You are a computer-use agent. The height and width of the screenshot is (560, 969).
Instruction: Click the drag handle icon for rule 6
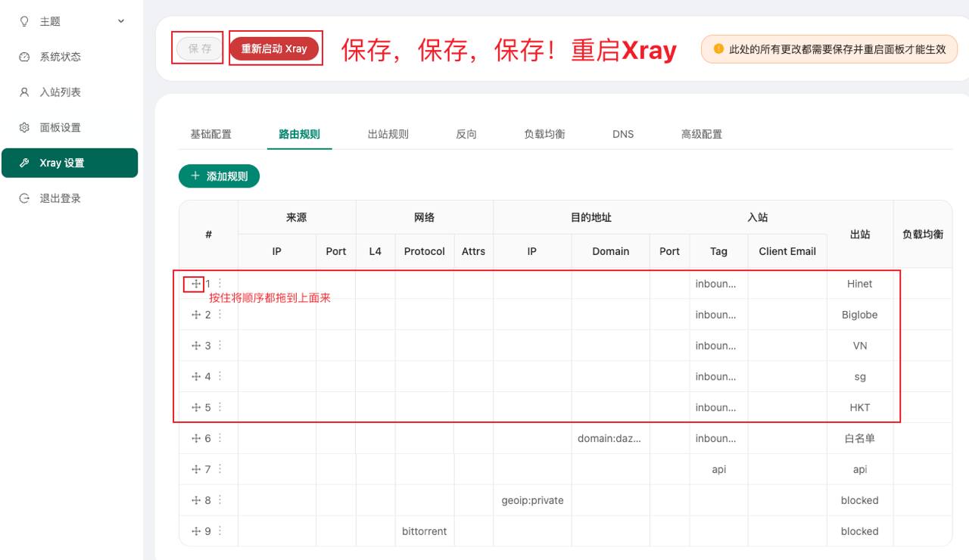(x=196, y=438)
